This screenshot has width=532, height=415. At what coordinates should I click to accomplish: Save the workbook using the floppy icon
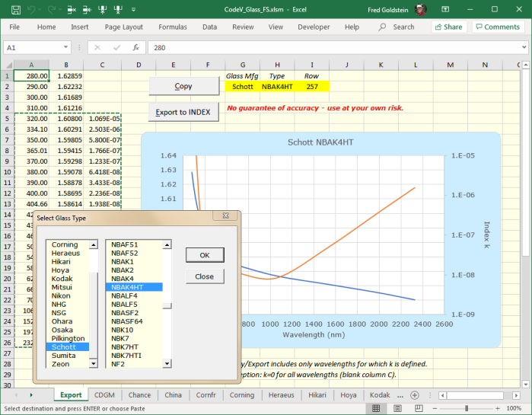coord(16,10)
